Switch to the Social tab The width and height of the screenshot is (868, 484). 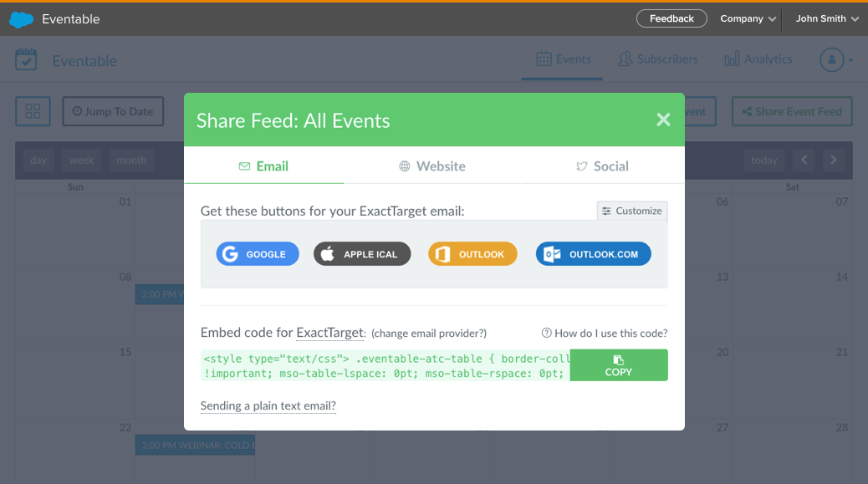click(602, 166)
